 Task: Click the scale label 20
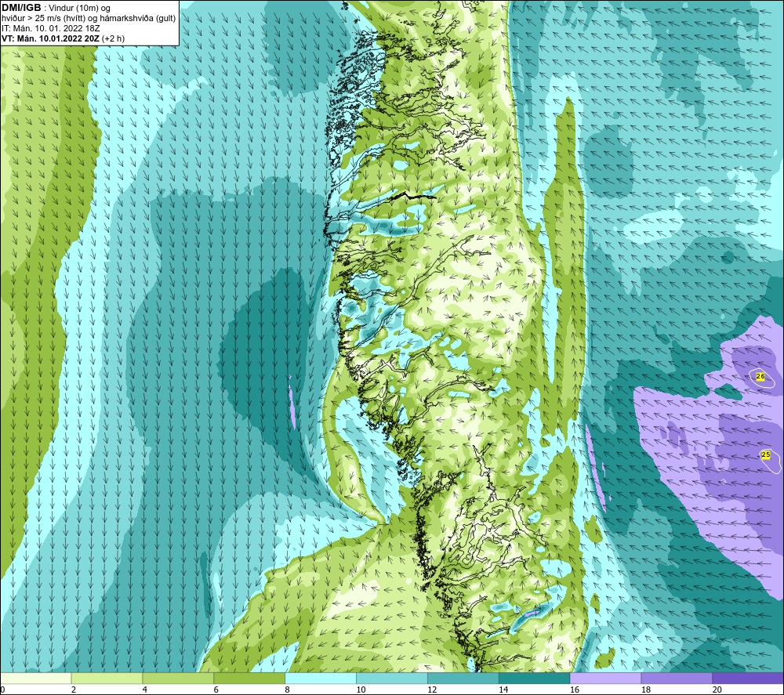click(x=717, y=690)
